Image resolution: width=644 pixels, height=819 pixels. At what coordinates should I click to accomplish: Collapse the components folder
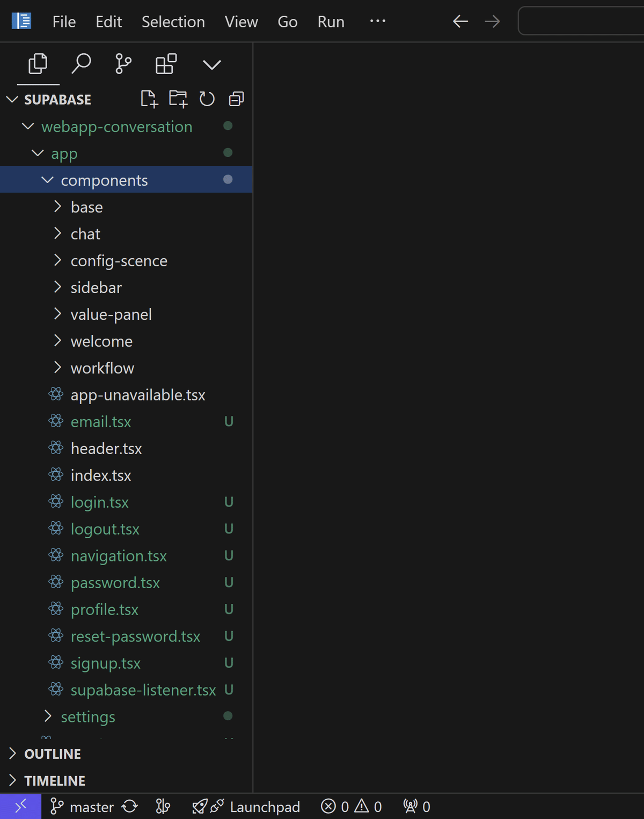pyautogui.click(x=126, y=180)
